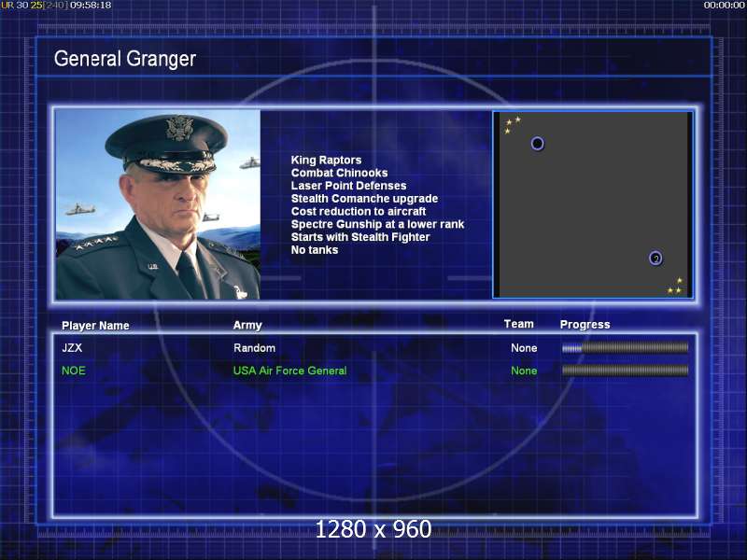Viewport: 747px width, 560px height.
Task: Click the 'General Granger' title text
Action: tap(125, 59)
